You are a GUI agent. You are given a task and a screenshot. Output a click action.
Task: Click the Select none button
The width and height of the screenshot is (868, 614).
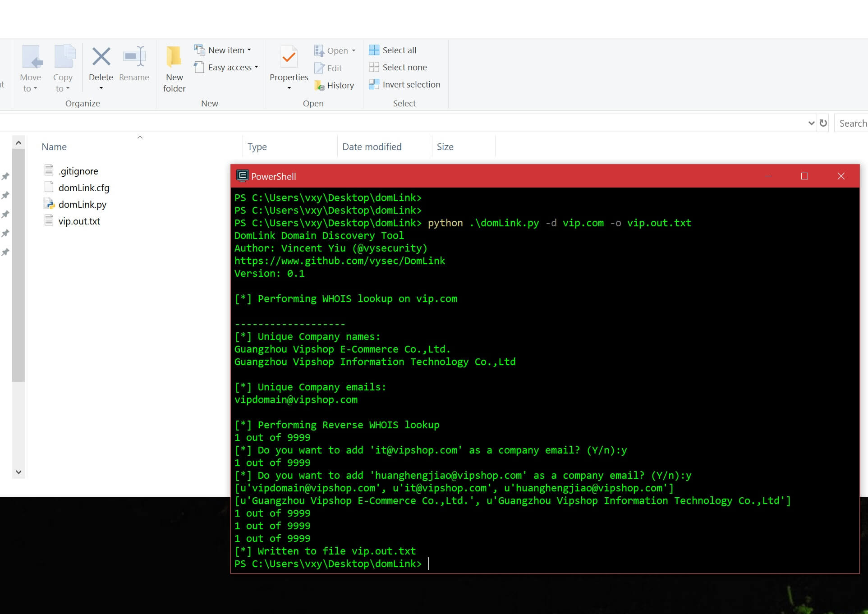coord(398,67)
